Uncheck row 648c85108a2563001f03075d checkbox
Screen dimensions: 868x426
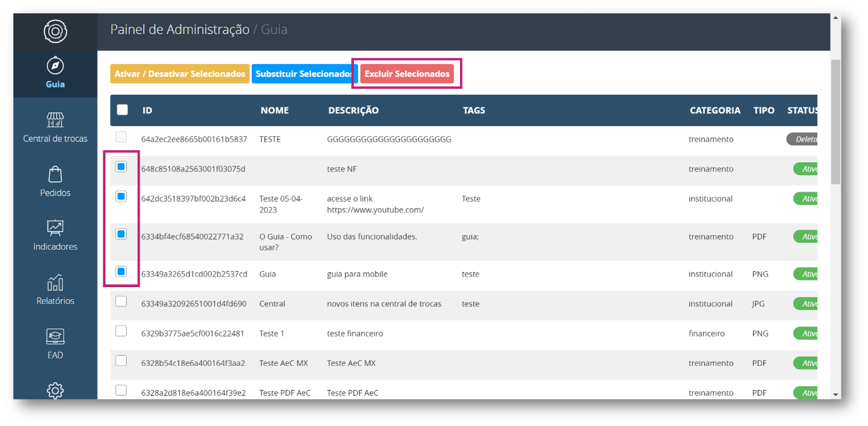pyautogui.click(x=121, y=167)
